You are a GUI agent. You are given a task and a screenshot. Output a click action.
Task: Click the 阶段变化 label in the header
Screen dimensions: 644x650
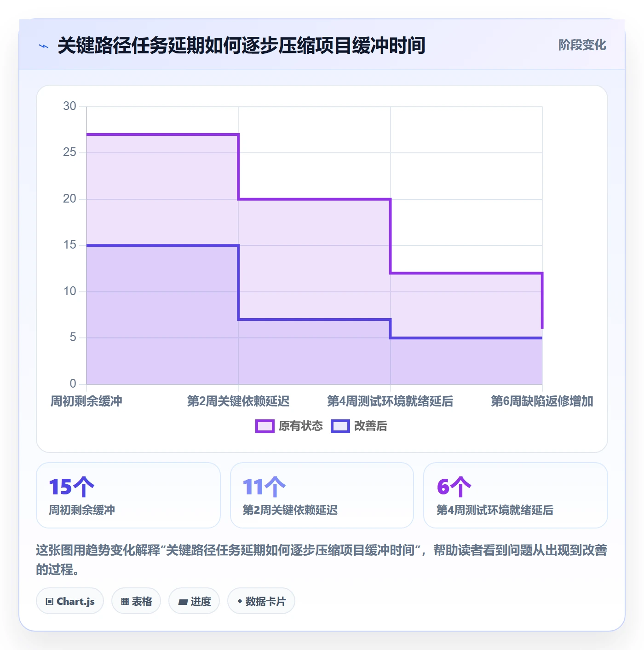(x=582, y=45)
